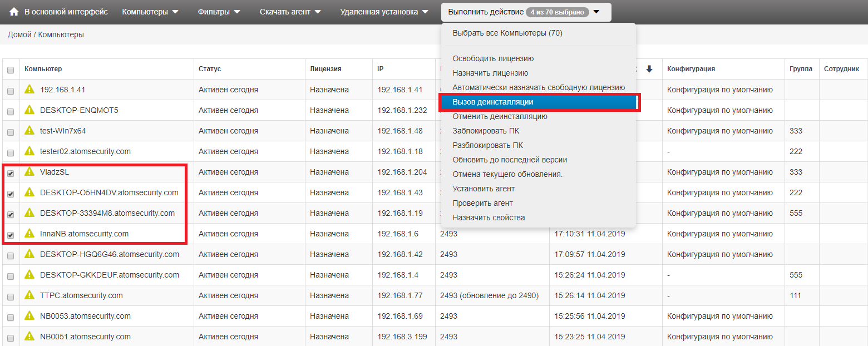Screen dimensions: 868x346
Task: Check the test-WIn7x64 row checkbox
Action: (x=10, y=132)
